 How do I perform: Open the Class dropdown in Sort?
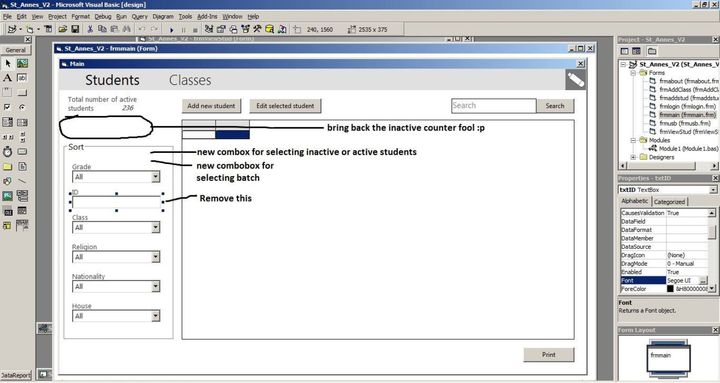[156, 227]
